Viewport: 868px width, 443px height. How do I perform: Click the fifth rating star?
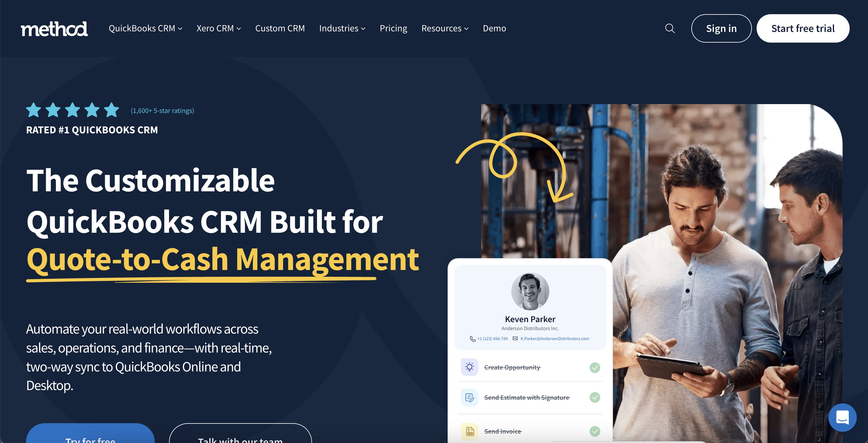112,110
